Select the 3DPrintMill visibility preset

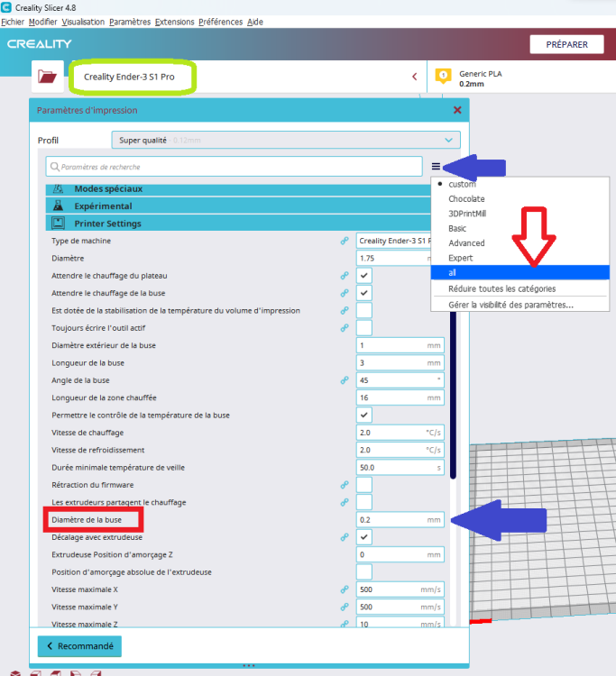point(519,214)
